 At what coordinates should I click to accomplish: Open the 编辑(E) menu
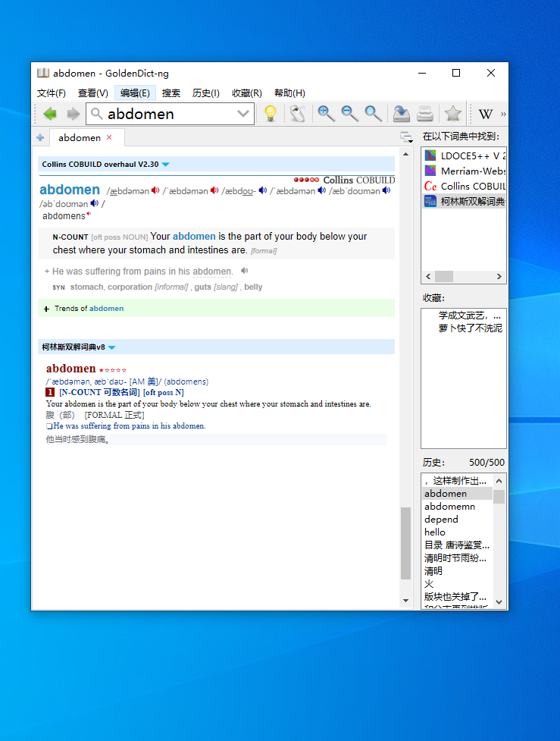[135, 93]
